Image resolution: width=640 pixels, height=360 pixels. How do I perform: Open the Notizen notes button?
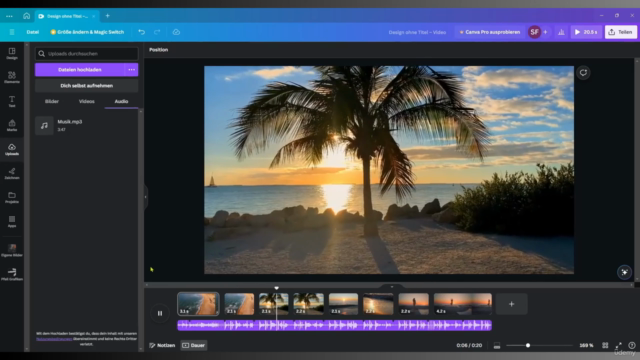pos(162,345)
